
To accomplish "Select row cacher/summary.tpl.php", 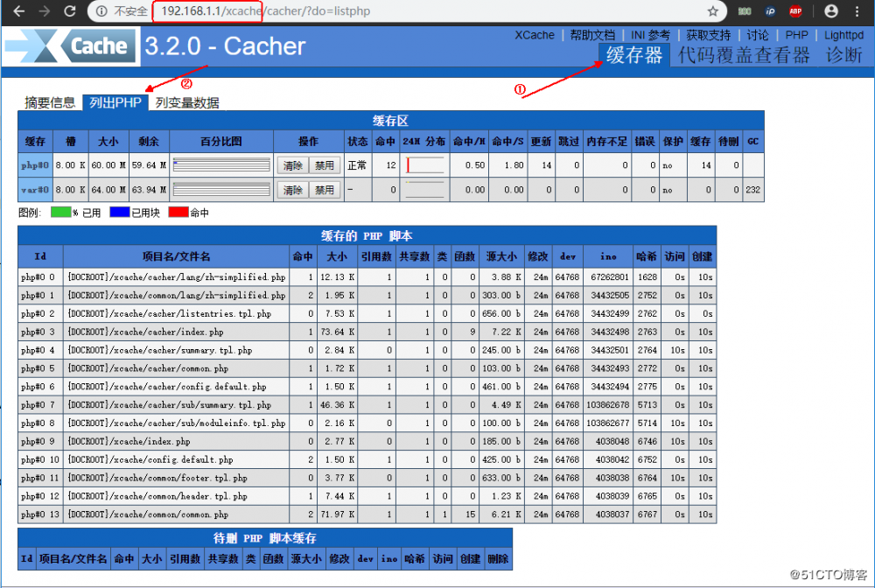I will 367,350.
